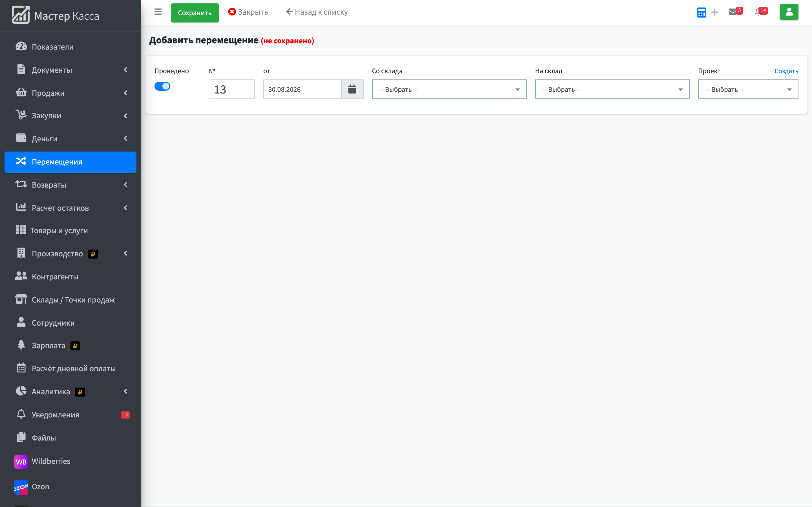
Task: Expand the Продажи menu chevron
Action: pyautogui.click(x=125, y=93)
